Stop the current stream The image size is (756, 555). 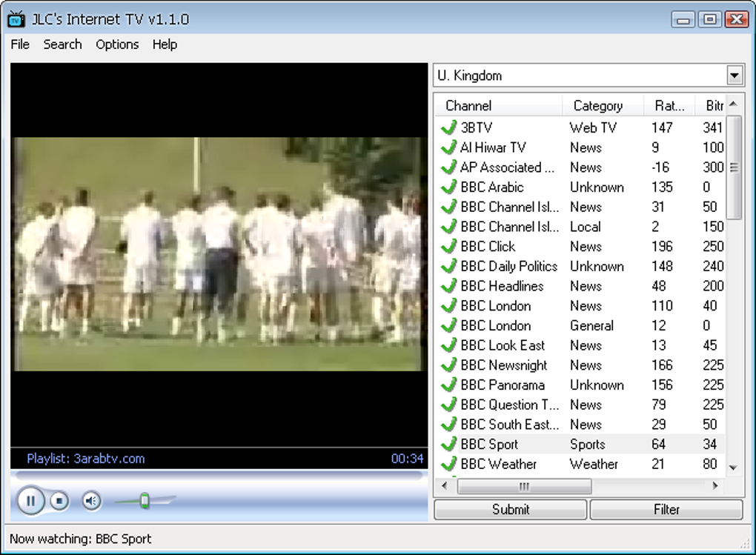59,502
